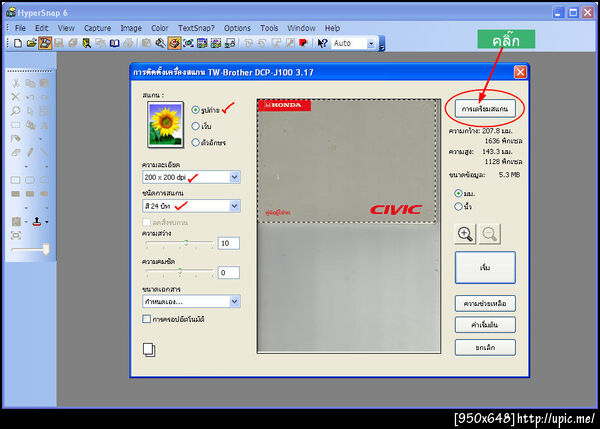Image resolution: width=600 pixels, height=429 pixels.
Task: Zoom in on the scan preview
Action: pos(465,234)
